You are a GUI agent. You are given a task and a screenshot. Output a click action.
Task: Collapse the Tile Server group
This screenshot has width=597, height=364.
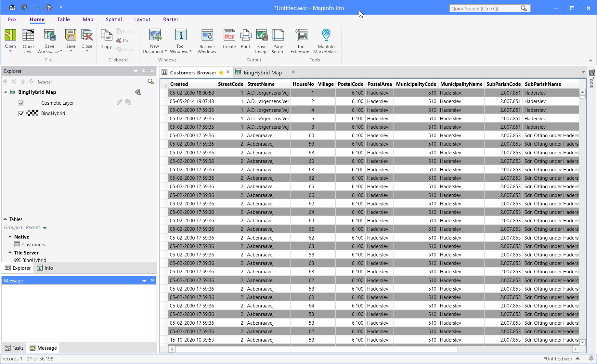pos(10,253)
